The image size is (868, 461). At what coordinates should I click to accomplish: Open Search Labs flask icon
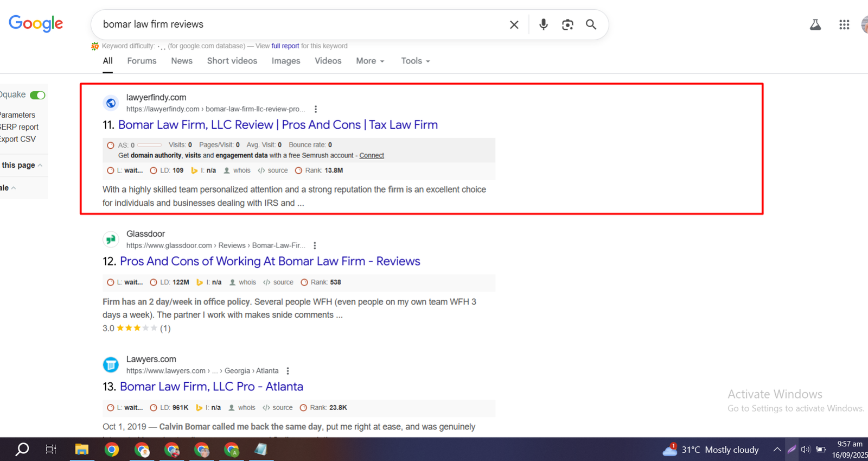tap(815, 24)
